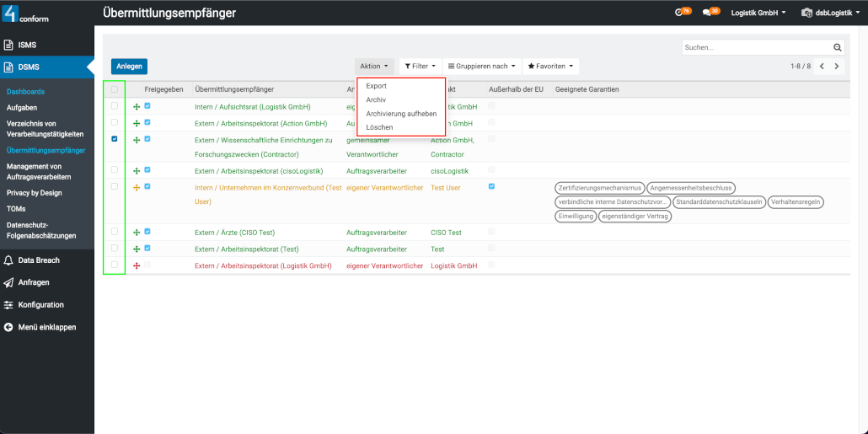Click the next page arrow

point(837,67)
